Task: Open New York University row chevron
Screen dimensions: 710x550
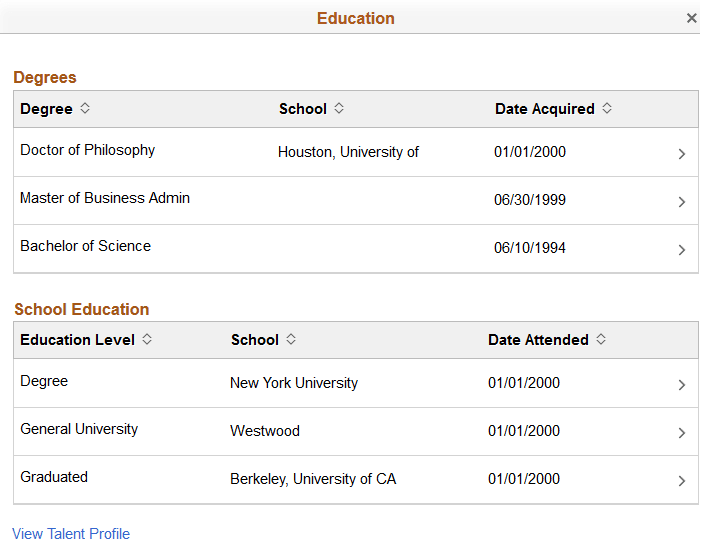Action: [x=682, y=385]
